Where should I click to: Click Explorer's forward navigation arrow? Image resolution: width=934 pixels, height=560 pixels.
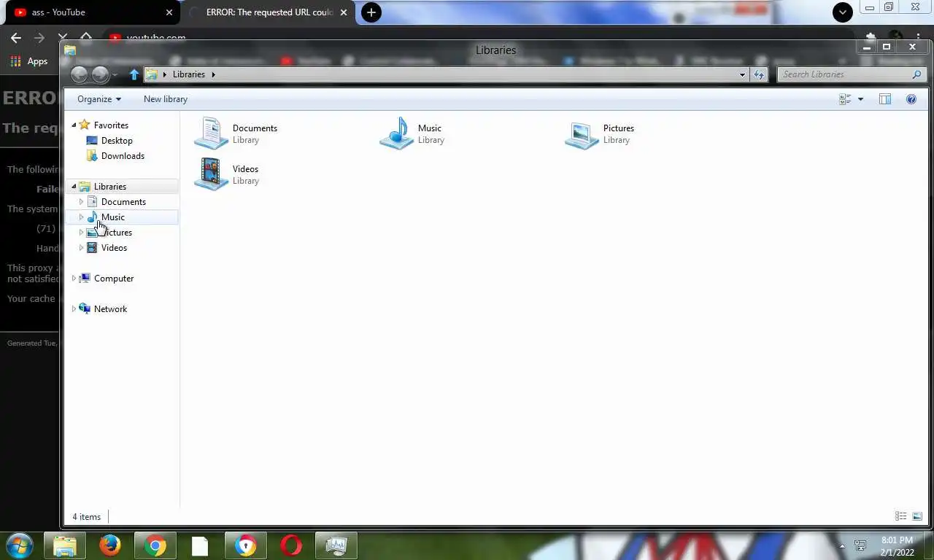(x=100, y=74)
